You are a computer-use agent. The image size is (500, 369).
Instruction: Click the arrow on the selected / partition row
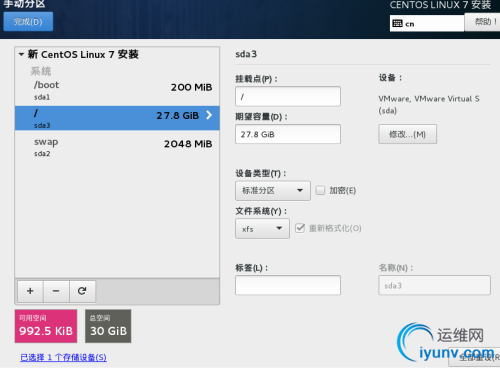[209, 115]
